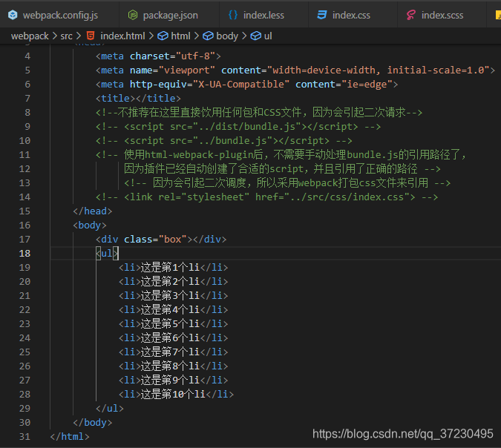Click webpack打包css comment on line 13
501x448 pixels.
(287, 183)
